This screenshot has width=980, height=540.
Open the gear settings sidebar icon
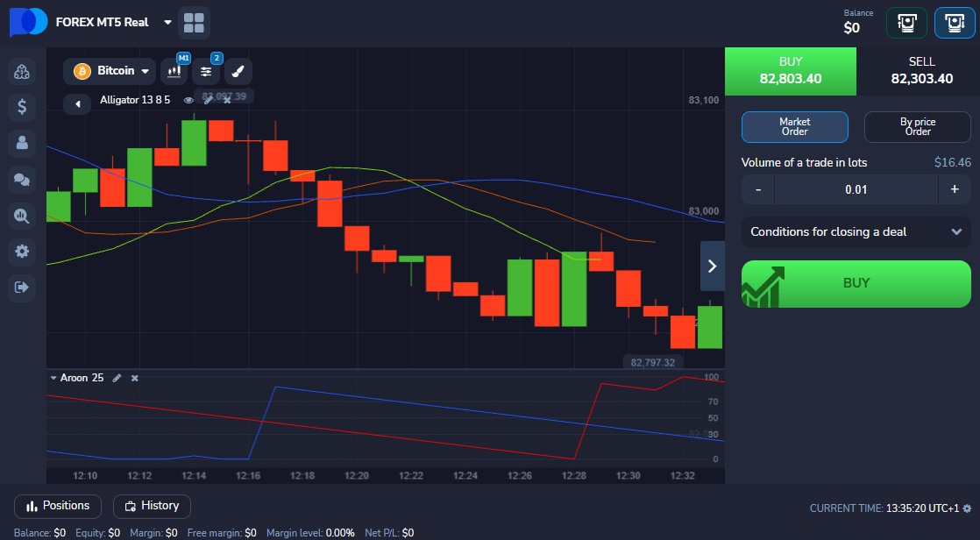(22, 251)
